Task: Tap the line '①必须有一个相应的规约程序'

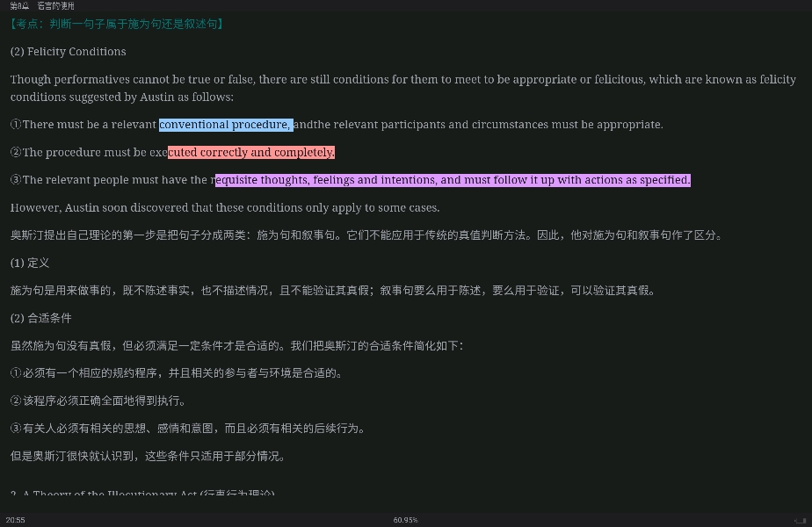Action: [x=176, y=373]
